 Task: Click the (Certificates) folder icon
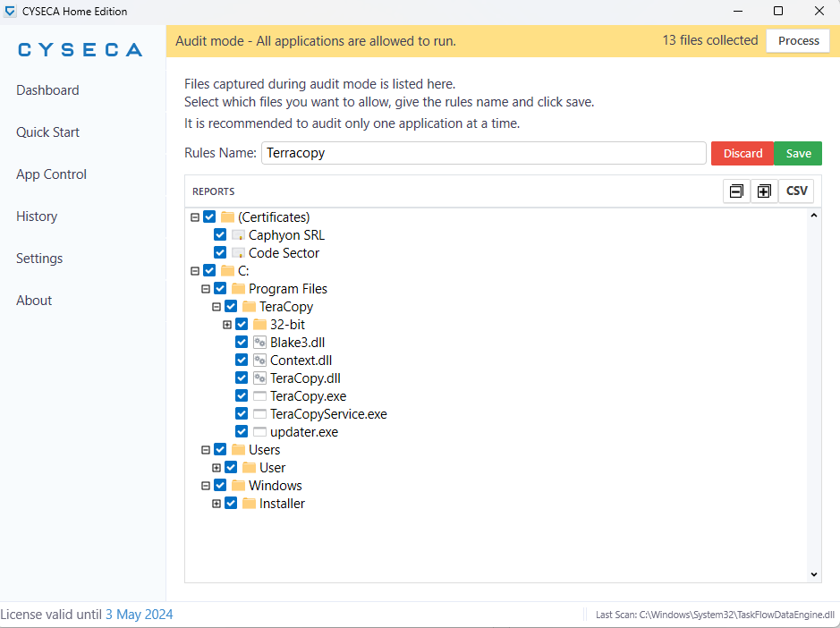pyautogui.click(x=228, y=217)
